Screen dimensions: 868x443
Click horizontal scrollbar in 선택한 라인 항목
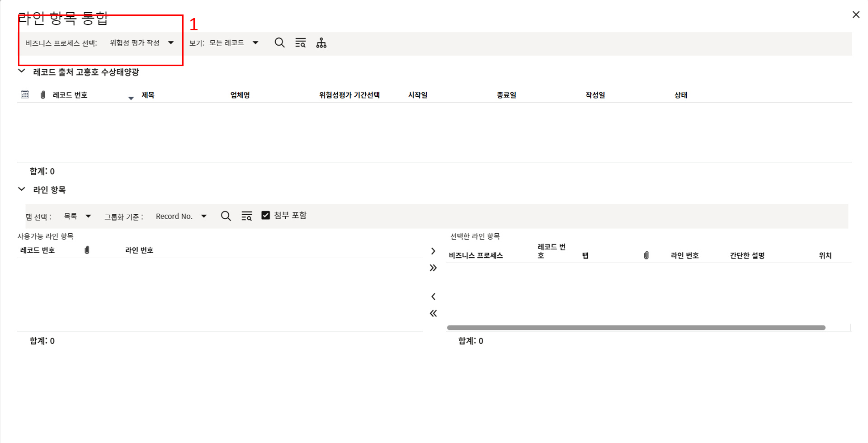point(636,328)
